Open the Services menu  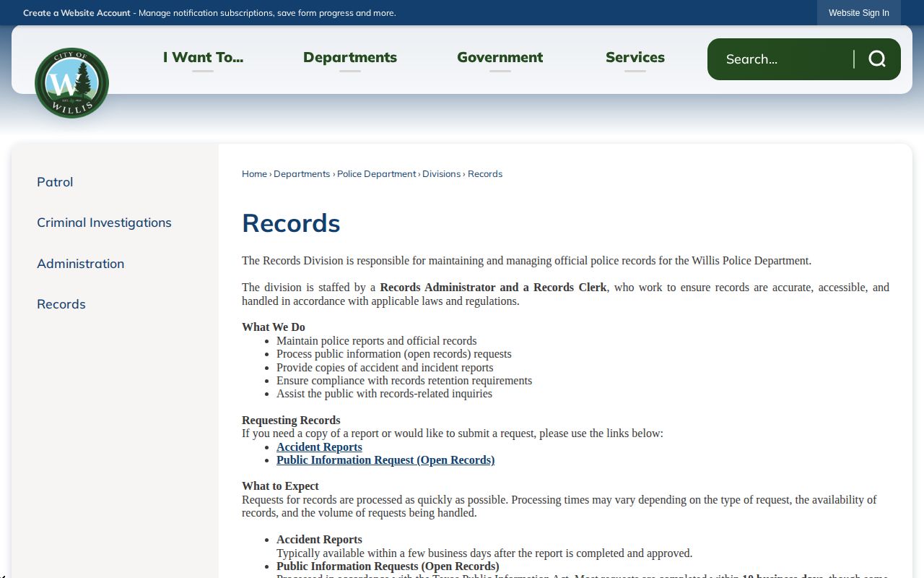tap(635, 57)
